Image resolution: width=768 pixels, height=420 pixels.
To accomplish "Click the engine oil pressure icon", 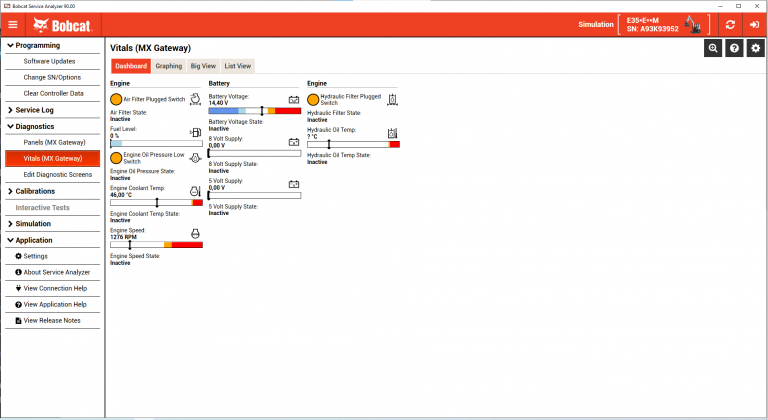I will (x=195, y=158).
